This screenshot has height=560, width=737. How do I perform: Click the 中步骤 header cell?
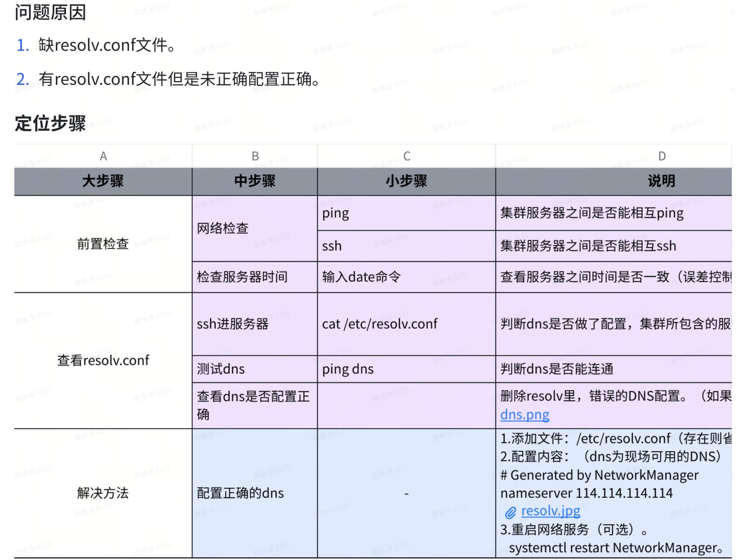pyautogui.click(x=255, y=181)
